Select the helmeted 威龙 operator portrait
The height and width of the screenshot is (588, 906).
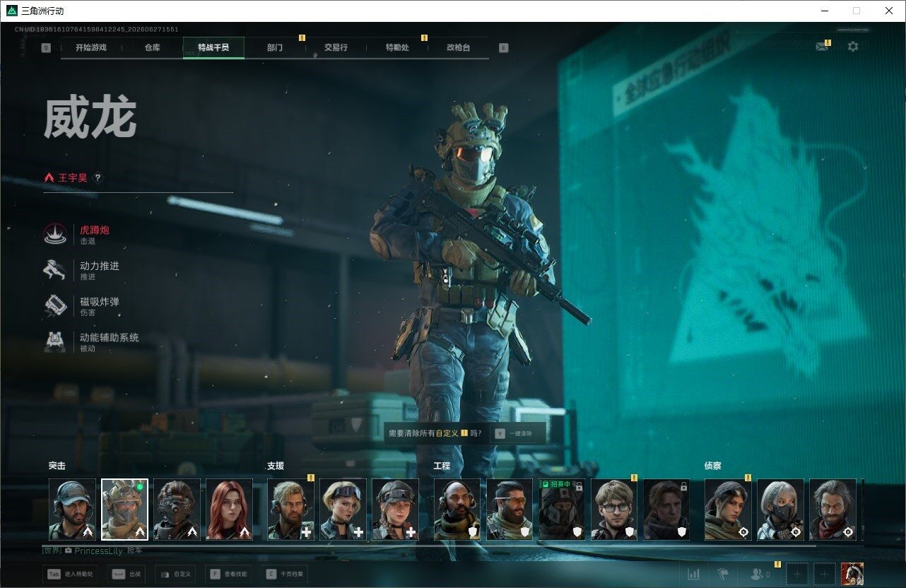[124, 510]
